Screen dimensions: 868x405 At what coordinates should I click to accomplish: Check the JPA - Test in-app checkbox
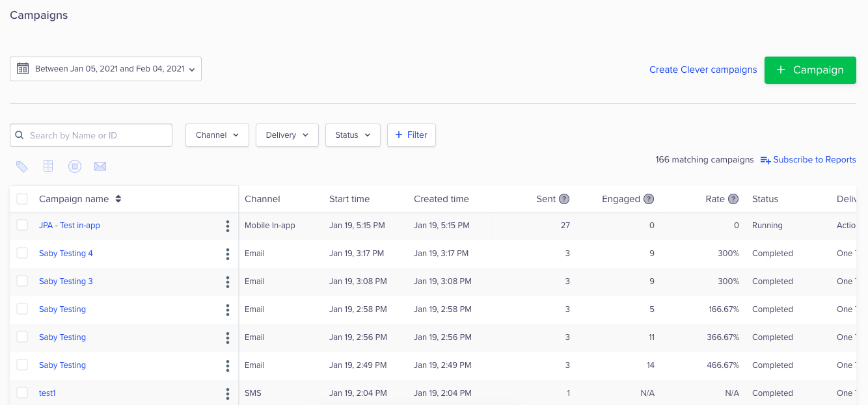tap(22, 225)
